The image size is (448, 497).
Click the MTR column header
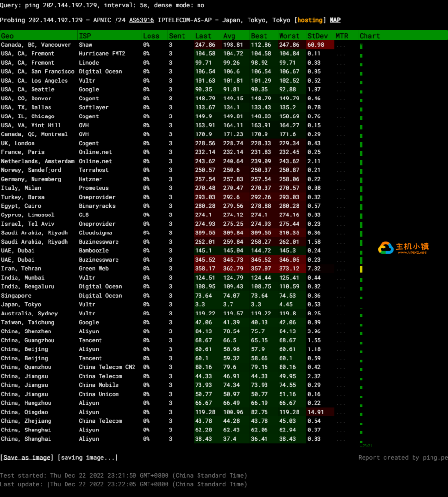342,36
